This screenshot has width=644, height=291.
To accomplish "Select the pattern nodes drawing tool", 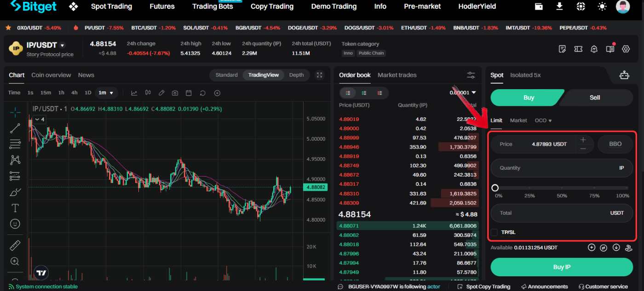I will (x=15, y=160).
